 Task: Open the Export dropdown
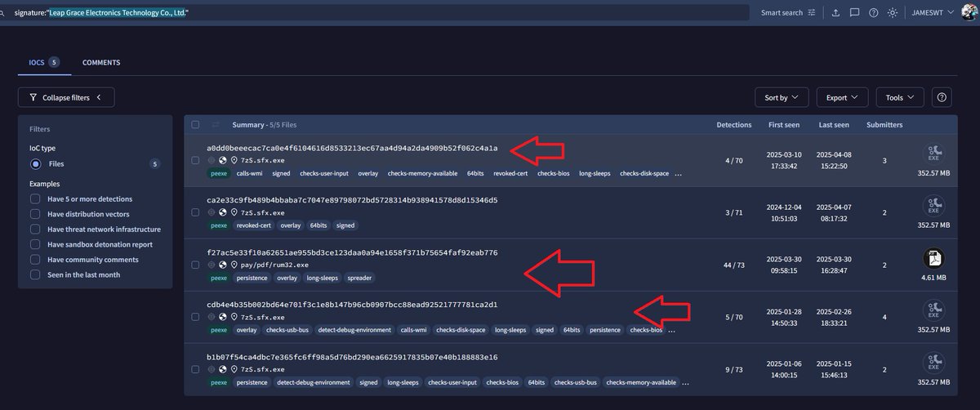(x=841, y=97)
